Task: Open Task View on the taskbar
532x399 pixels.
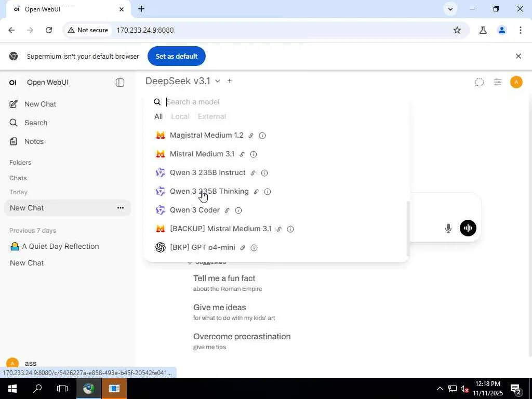Action: pyautogui.click(x=62, y=389)
